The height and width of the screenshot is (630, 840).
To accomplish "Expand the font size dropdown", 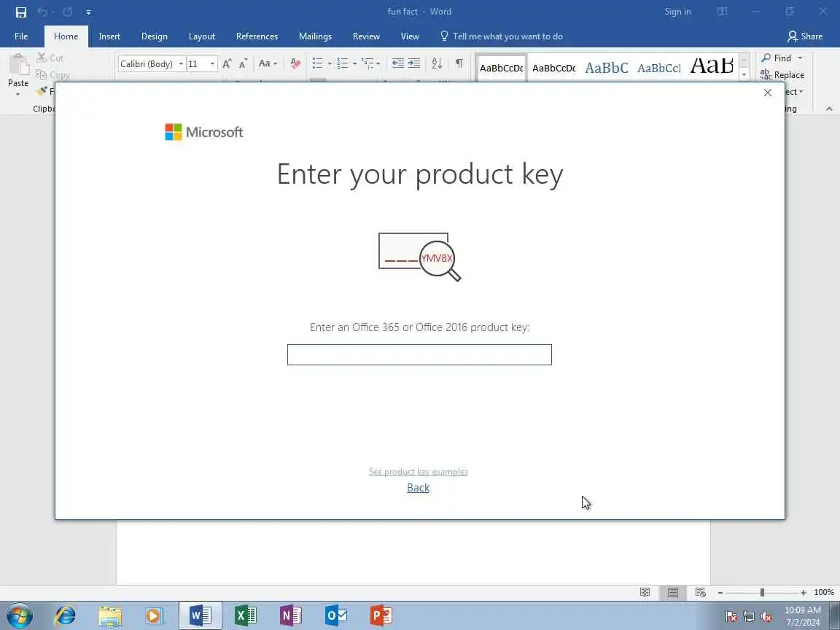I will click(212, 63).
